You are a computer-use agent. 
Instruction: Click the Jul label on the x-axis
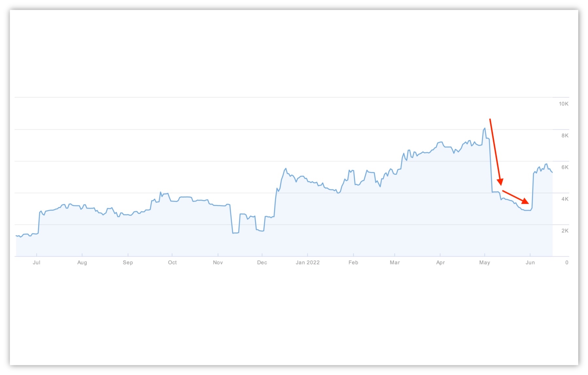[37, 263]
